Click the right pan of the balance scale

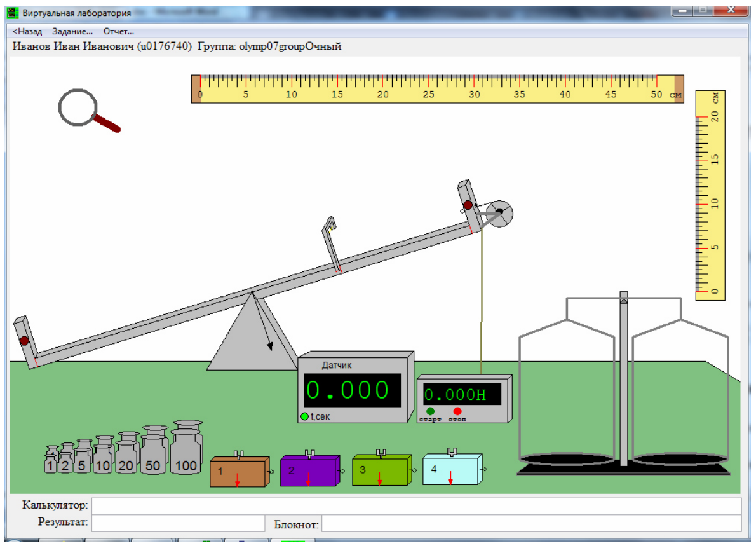[x=680, y=459]
